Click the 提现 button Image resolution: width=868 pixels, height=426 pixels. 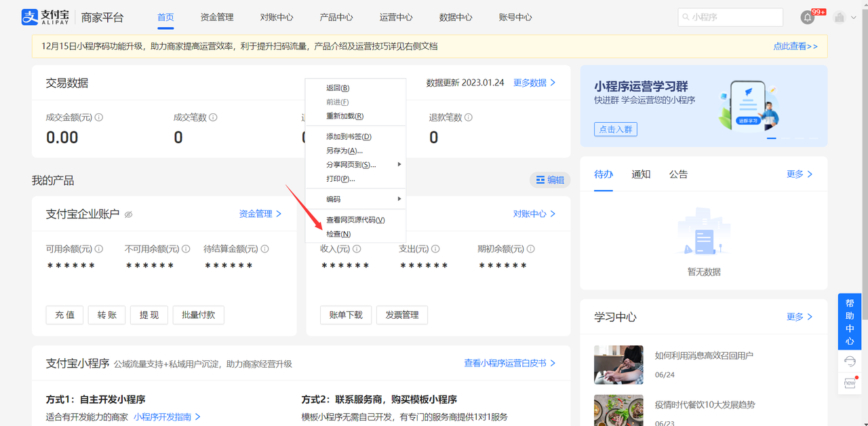pos(149,315)
